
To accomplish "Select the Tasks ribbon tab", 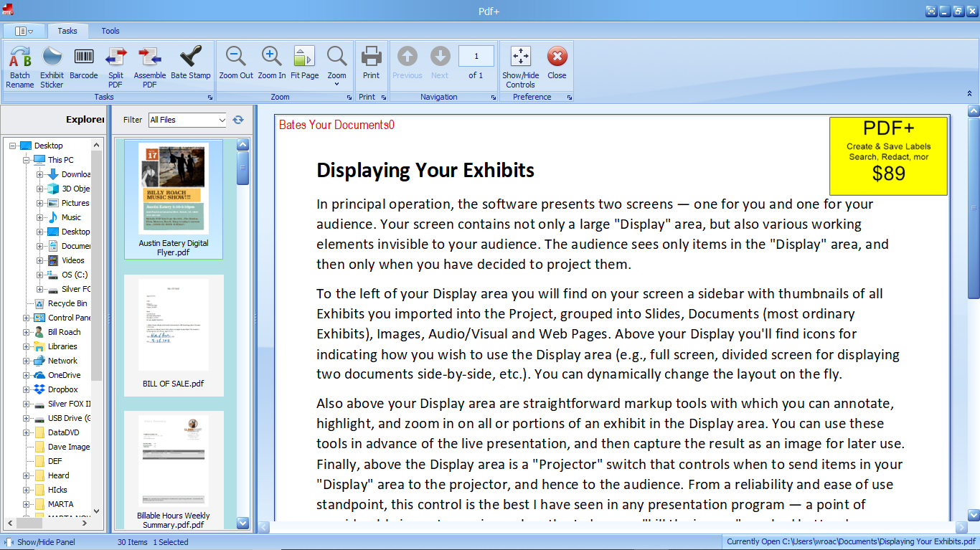I will pyautogui.click(x=67, y=31).
